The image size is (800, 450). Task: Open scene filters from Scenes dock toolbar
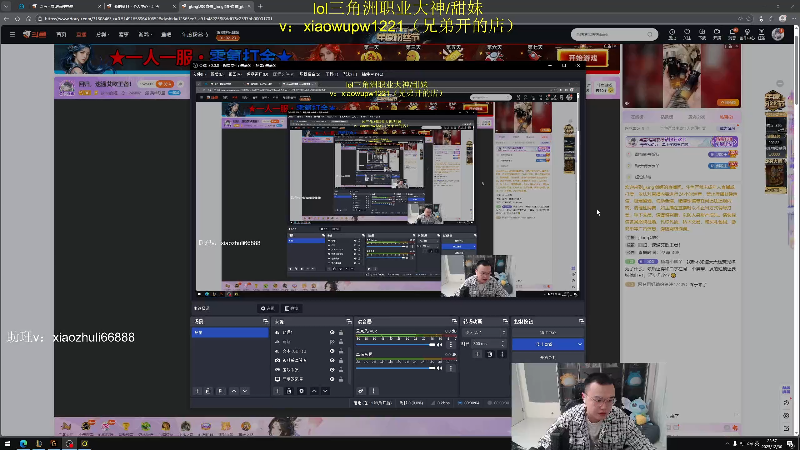click(220, 391)
